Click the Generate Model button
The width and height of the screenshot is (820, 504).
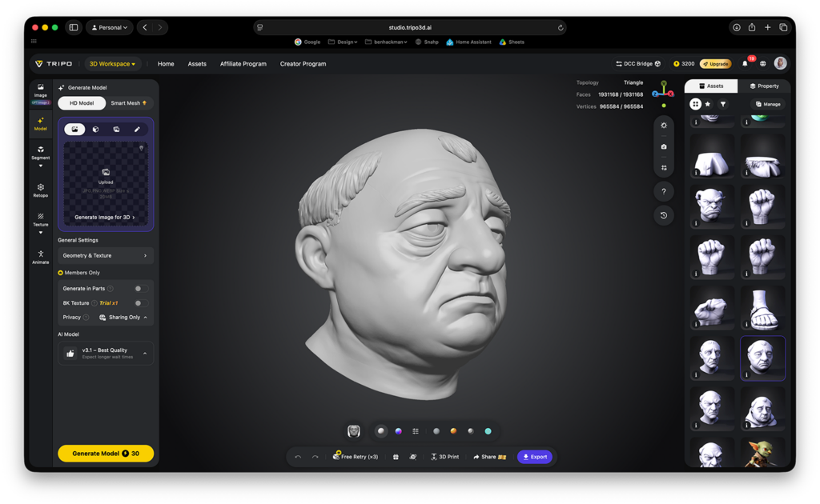[x=106, y=454]
